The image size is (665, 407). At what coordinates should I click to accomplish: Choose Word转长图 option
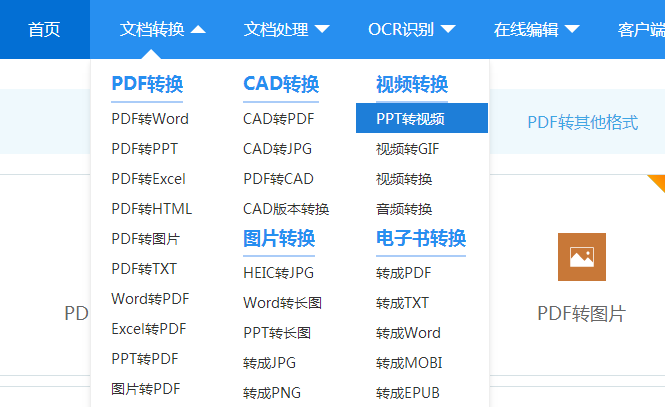[x=282, y=303]
